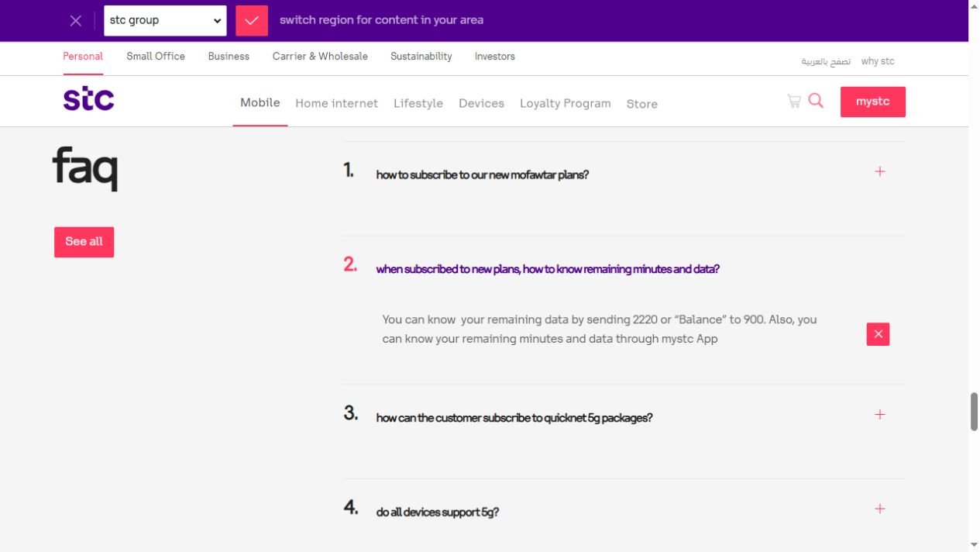
Task: Select the Mobile tab
Action: tap(260, 102)
